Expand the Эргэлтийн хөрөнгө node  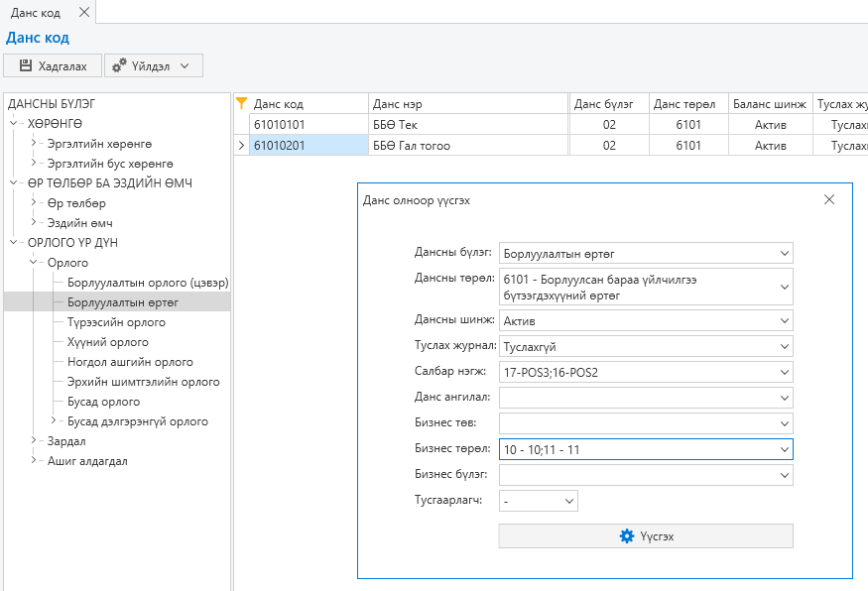tap(33, 143)
